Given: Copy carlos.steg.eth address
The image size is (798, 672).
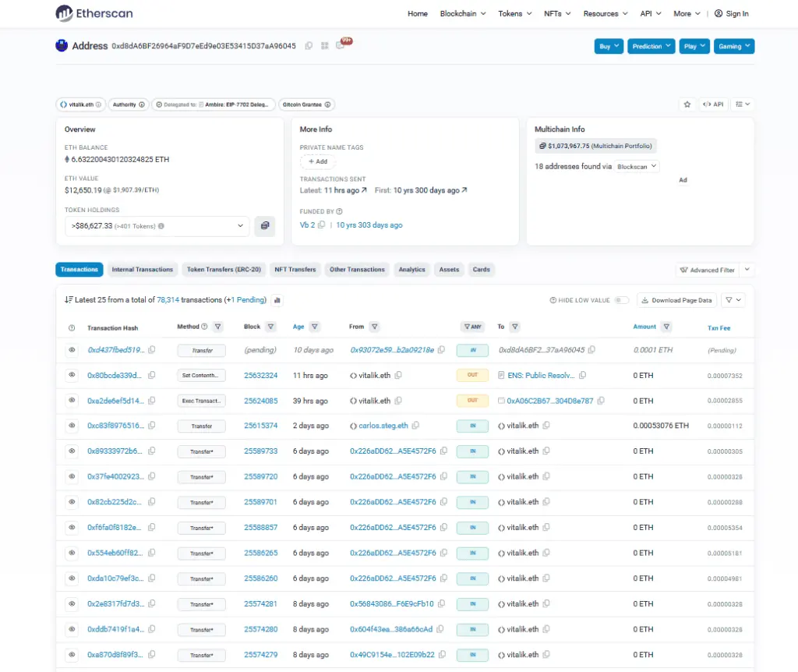Looking at the screenshot, I should click(x=416, y=426).
